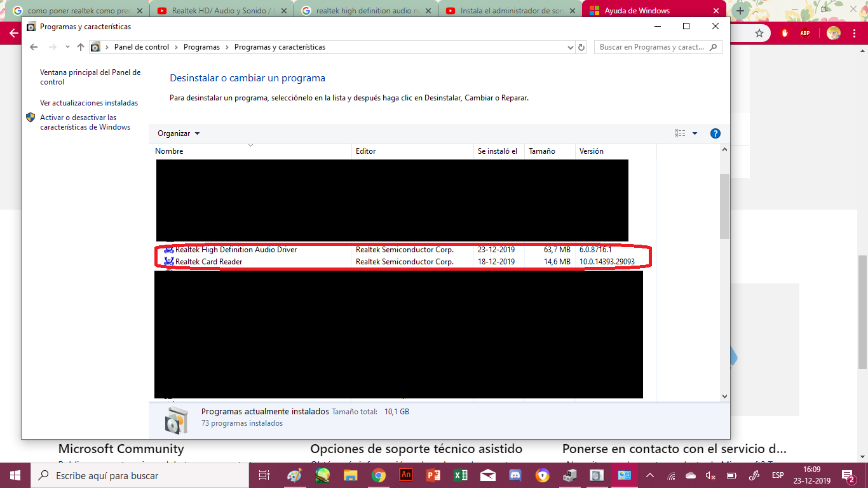Screen dimensions: 868x488
Task: Sort programs by the Versión column
Action: (x=615, y=151)
